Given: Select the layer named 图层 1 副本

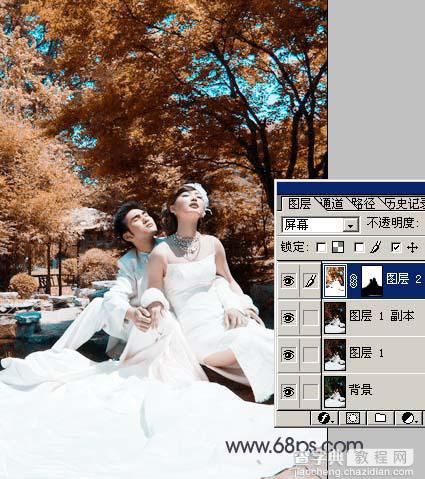Looking at the screenshot, I should click(382, 316).
